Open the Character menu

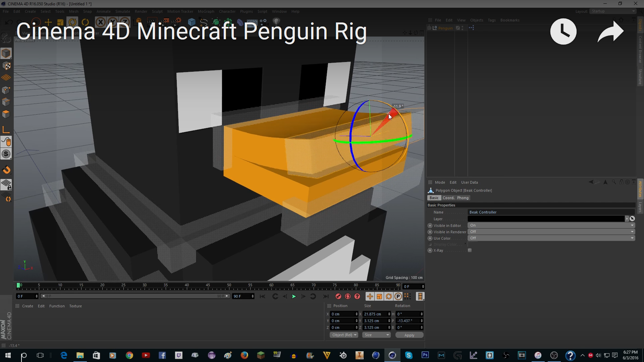point(227,11)
